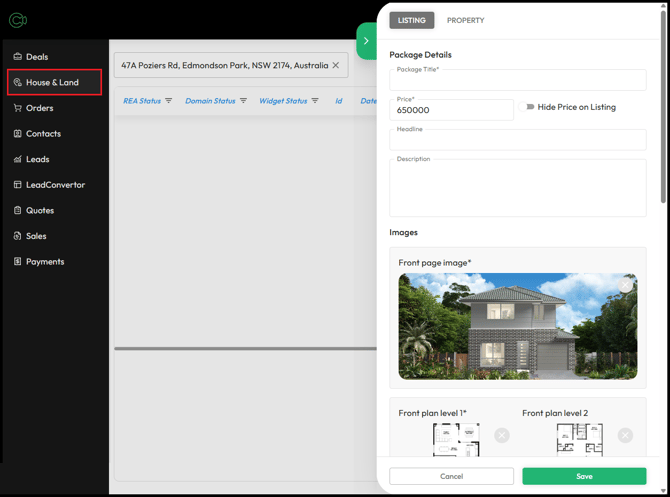Switch to the PROPERTY tab
Viewport: 670px width, 497px height.
click(465, 20)
